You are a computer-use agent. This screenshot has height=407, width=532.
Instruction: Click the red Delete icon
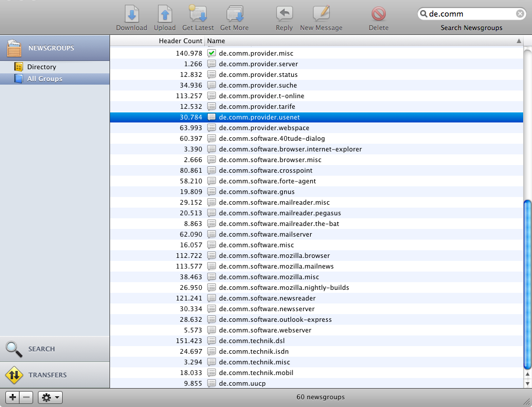(379, 14)
